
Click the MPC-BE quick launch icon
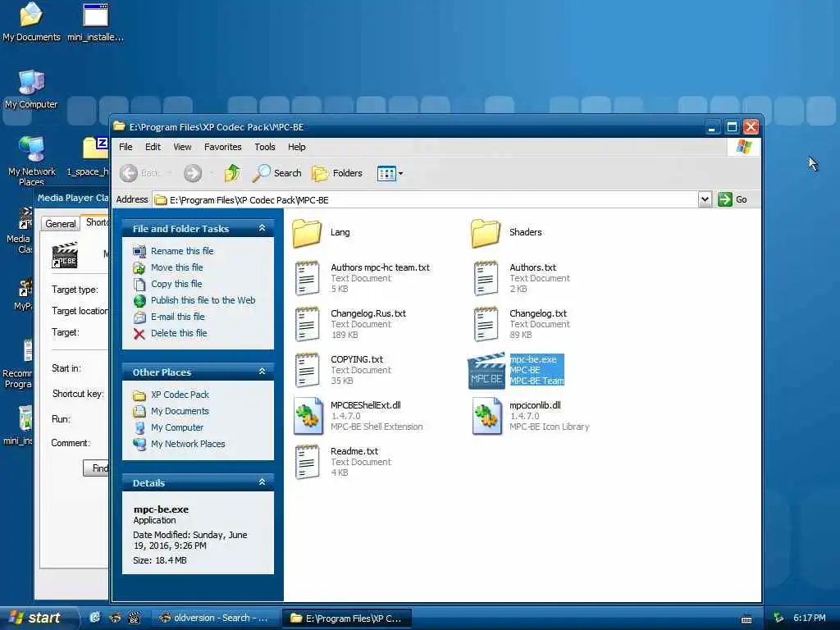[x=134, y=618]
